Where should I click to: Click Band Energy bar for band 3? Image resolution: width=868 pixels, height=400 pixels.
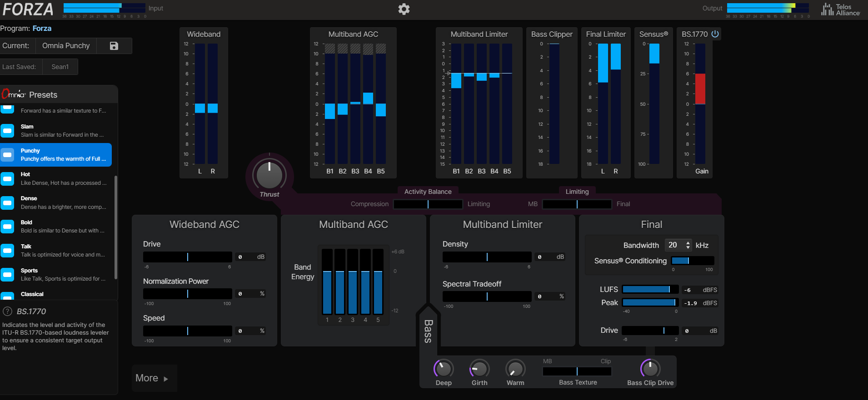point(353,281)
